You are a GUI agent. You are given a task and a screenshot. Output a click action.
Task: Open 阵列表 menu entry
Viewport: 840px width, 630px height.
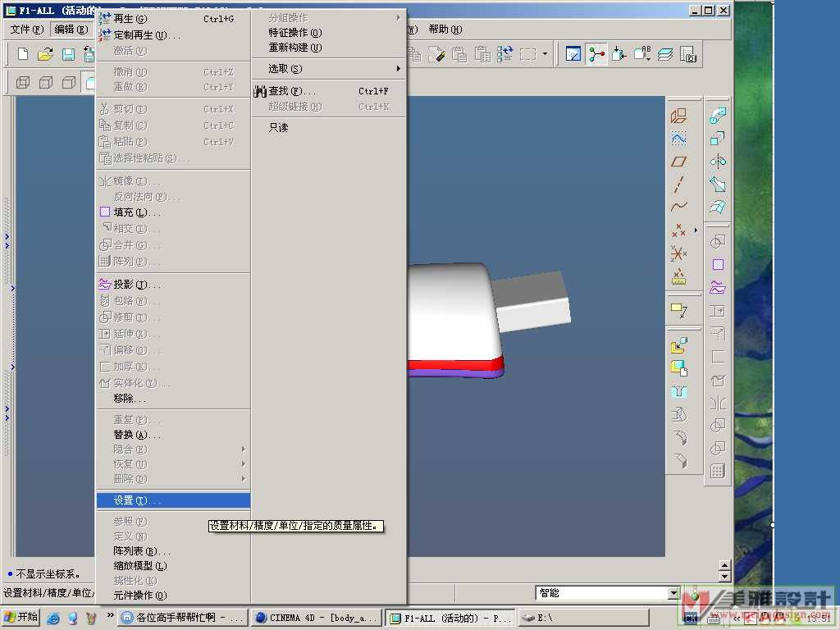173,550
